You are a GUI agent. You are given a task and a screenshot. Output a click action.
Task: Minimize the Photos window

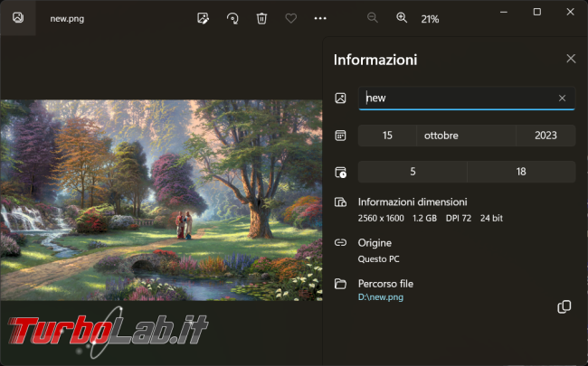point(504,12)
